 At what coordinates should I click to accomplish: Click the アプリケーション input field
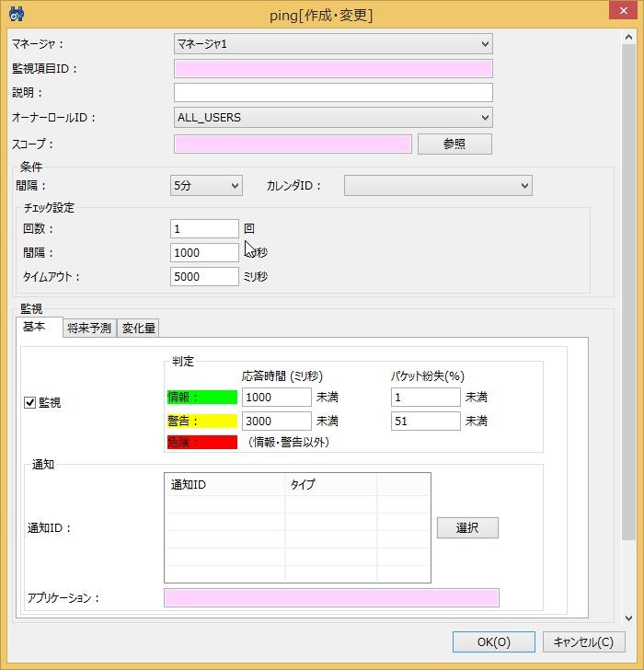(x=331, y=598)
